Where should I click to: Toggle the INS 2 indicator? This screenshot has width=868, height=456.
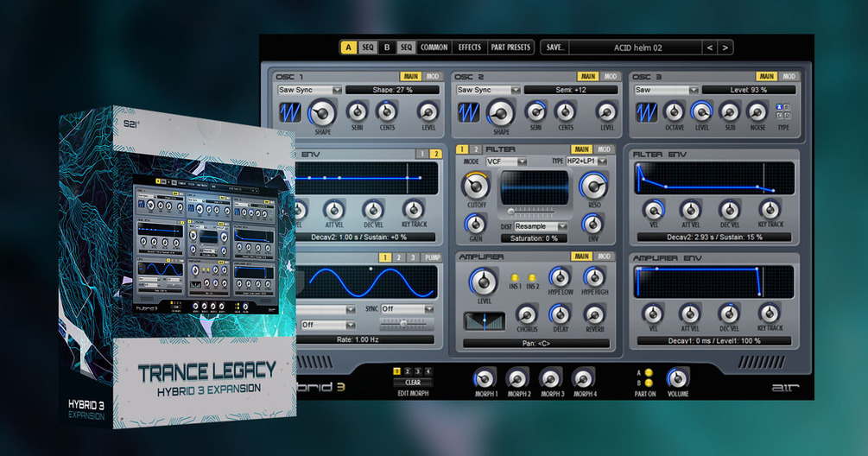pyautogui.click(x=532, y=277)
